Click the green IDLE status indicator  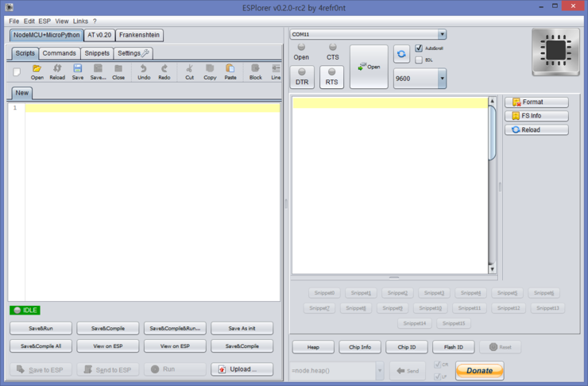[25, 311]
